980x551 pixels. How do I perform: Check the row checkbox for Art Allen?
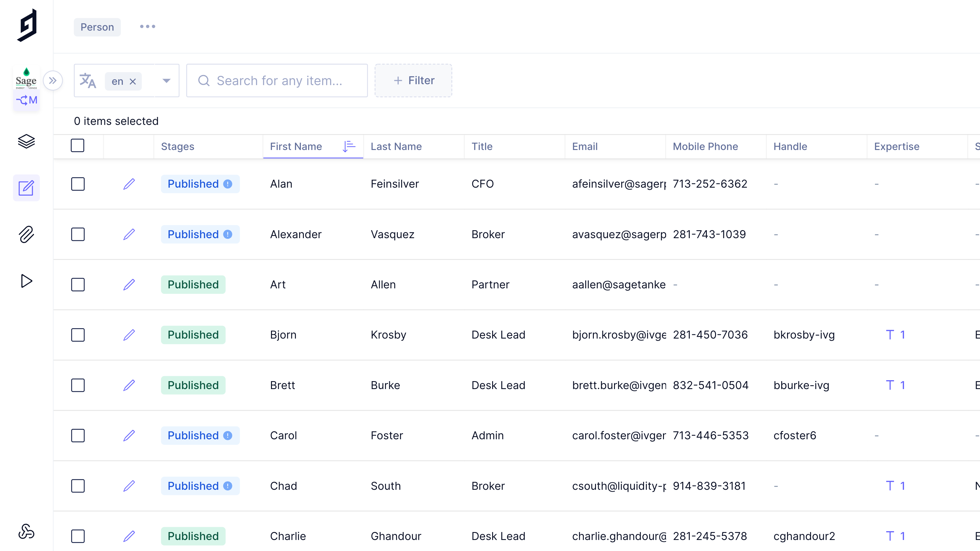click(x=77, y=284)
